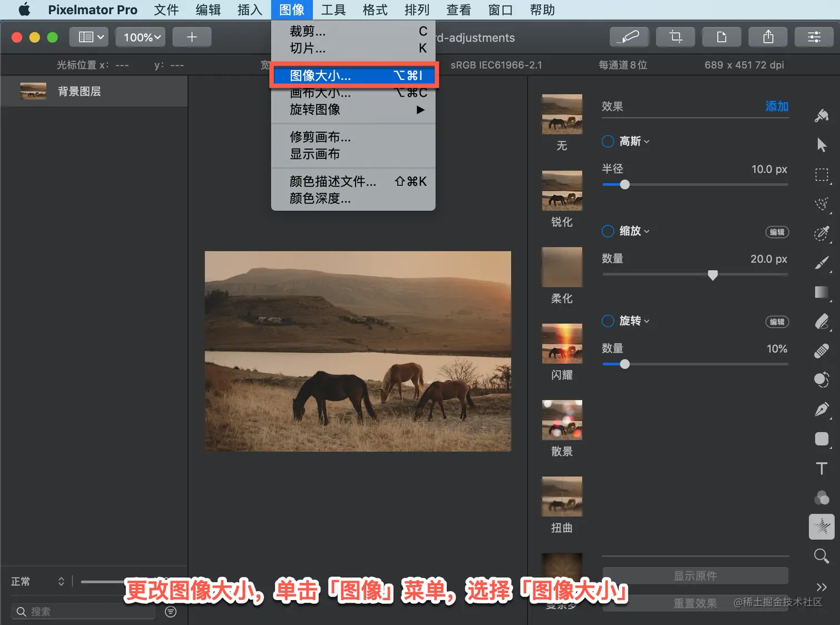
Task: Select the Repair bandage tool
Action: click(x=822, y=351)
